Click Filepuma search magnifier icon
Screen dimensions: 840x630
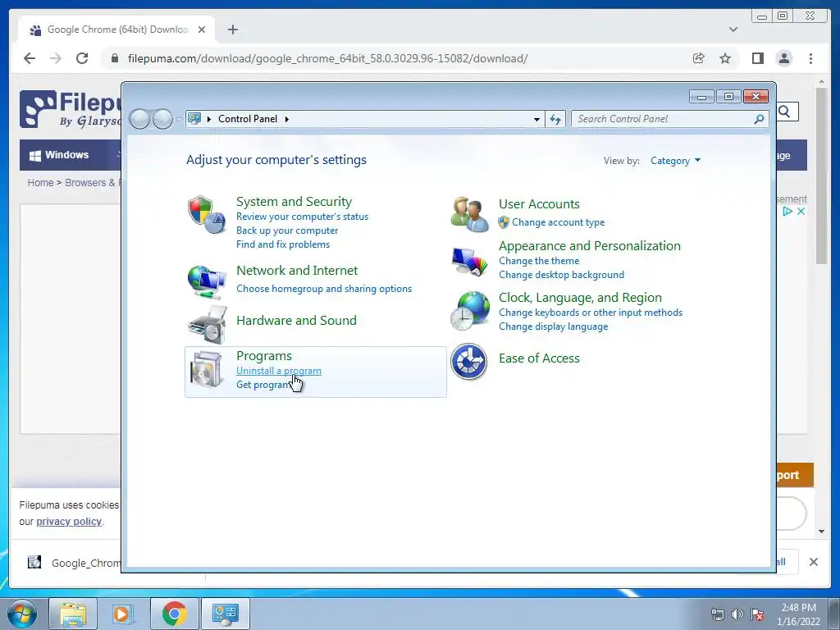tap(784, 112)
